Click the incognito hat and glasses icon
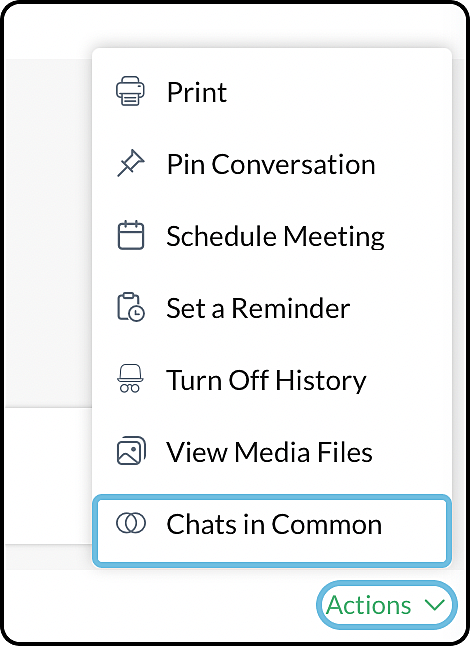 (130, 379)
